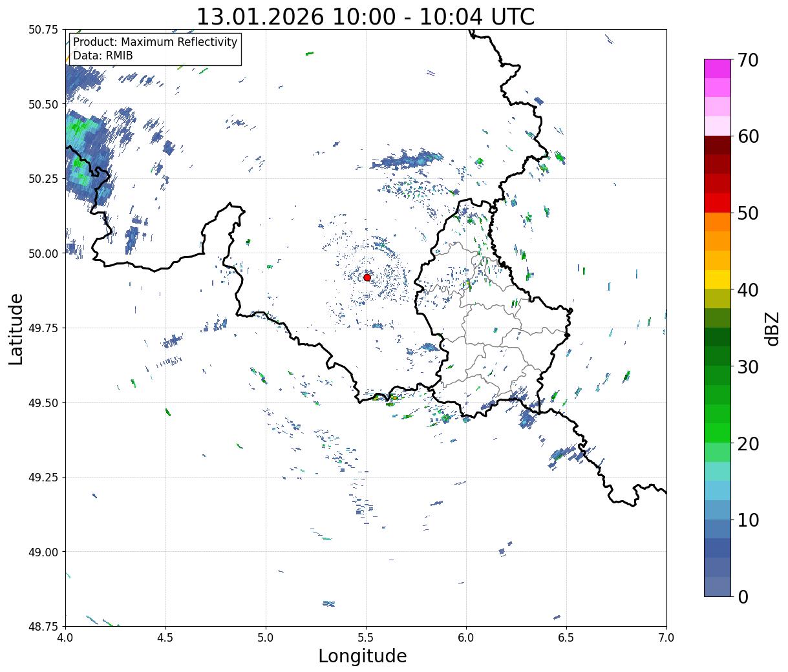Click the latitude tick label '49.75'
The image size is (788, 672).
pyautogui.click(x=43, y=328)
